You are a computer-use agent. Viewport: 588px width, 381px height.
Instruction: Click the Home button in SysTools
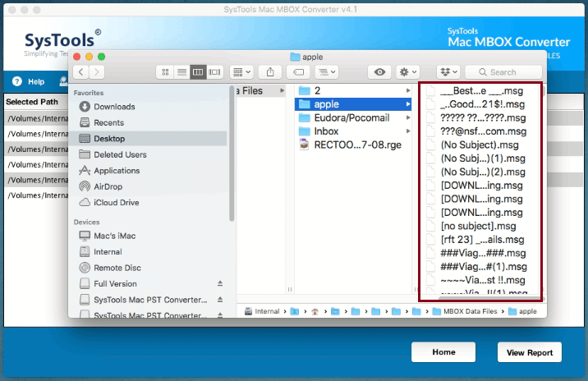[443, 352]
